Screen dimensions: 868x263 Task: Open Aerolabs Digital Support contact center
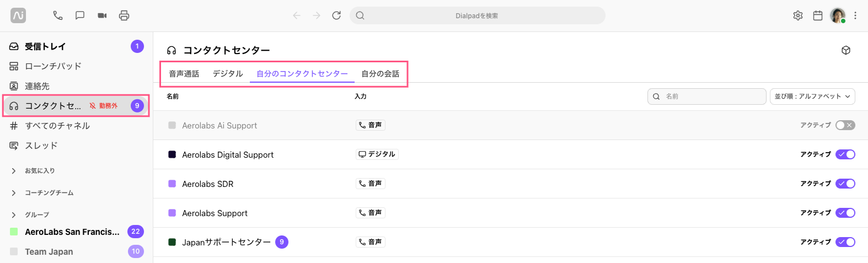(510, 154)
